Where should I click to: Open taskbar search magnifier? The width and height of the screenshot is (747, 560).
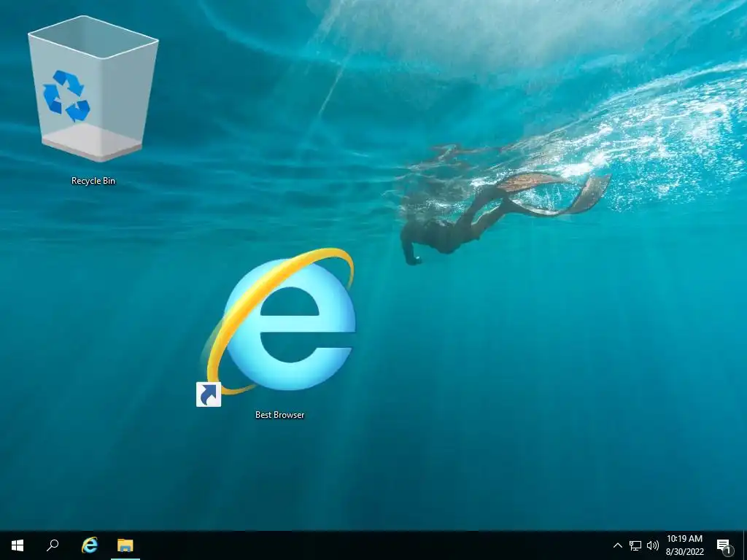pyautogui.click(x=53, y=545)
